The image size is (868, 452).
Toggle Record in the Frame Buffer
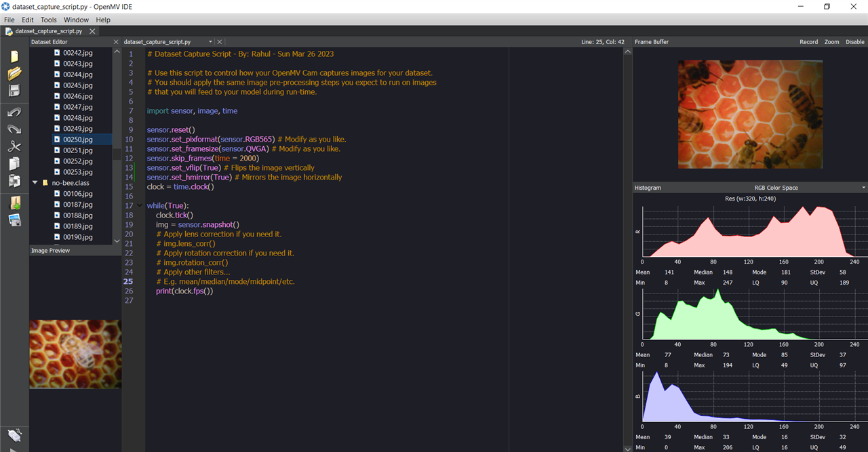point(808,42)
